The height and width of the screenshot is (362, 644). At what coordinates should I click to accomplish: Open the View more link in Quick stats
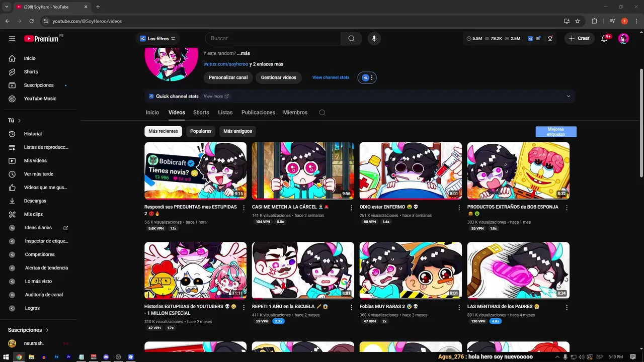(216, 96)
